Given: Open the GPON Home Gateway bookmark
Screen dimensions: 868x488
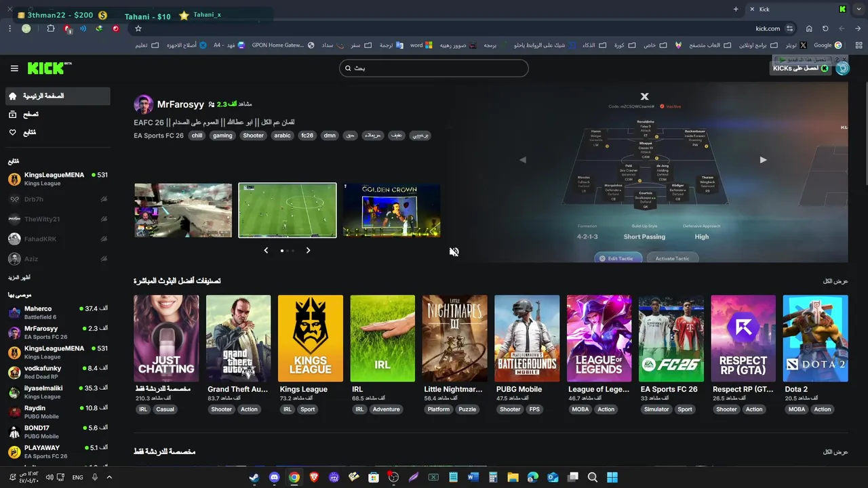Looking at the screenshot, I should point(283,45).
